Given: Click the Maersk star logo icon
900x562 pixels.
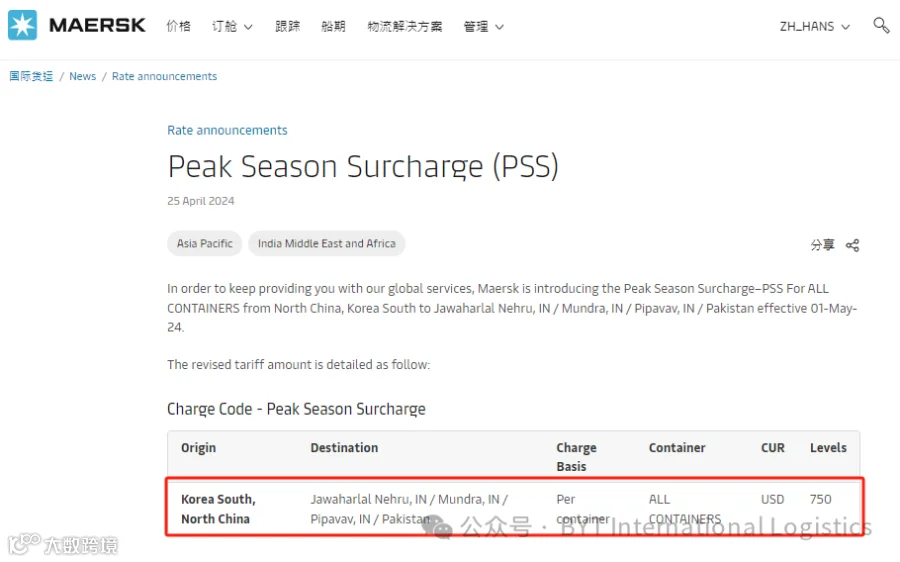Looking at the screenshot, I should pos(22,25).
